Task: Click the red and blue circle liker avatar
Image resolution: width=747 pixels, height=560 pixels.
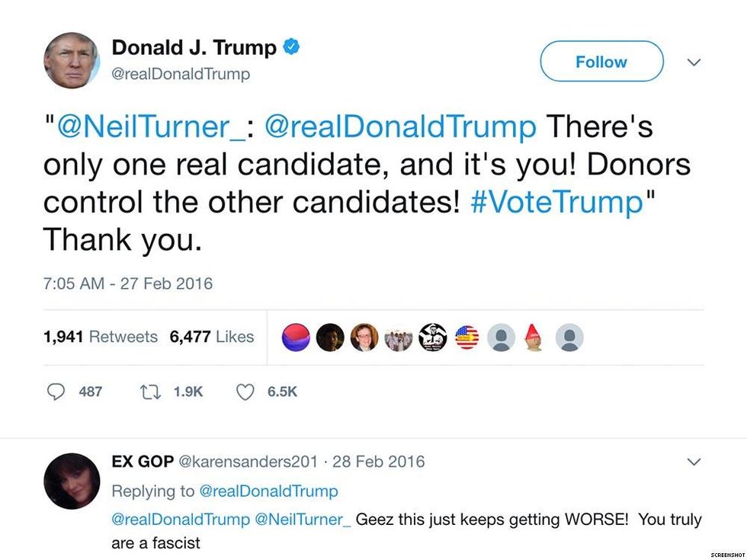Action: click(x=295, y=336)
